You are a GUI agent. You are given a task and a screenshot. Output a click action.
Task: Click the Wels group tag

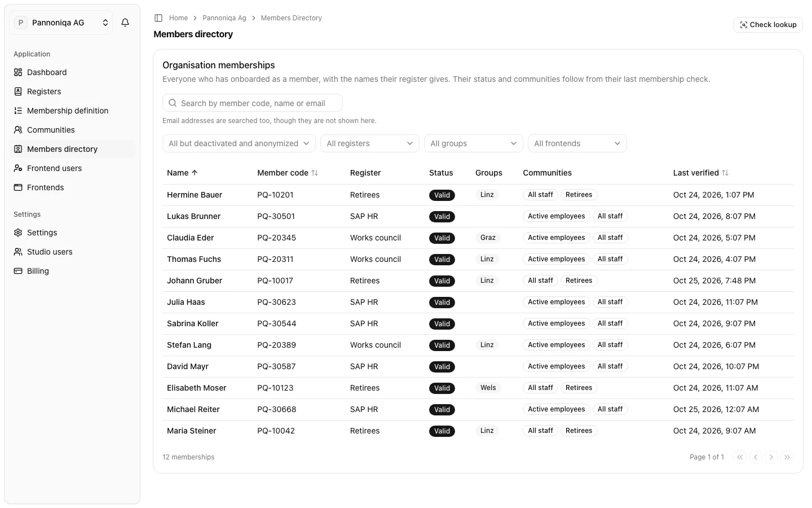click(488, 388)
